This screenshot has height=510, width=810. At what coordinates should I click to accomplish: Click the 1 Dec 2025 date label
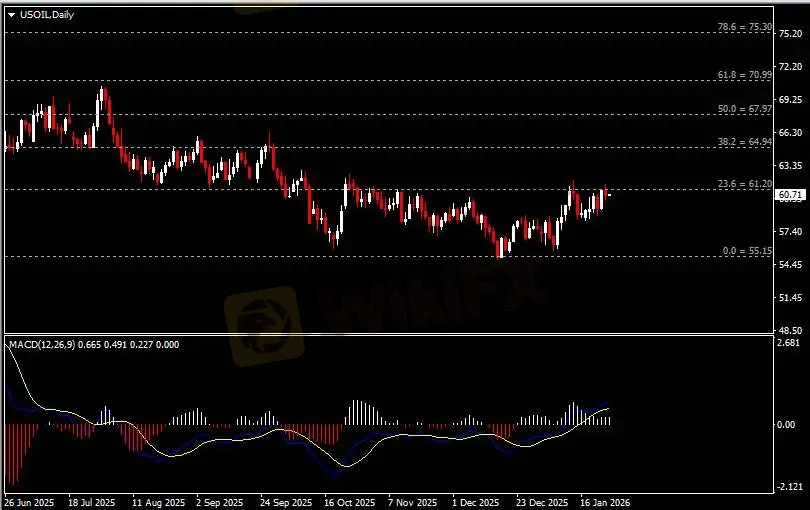[477, 502]
